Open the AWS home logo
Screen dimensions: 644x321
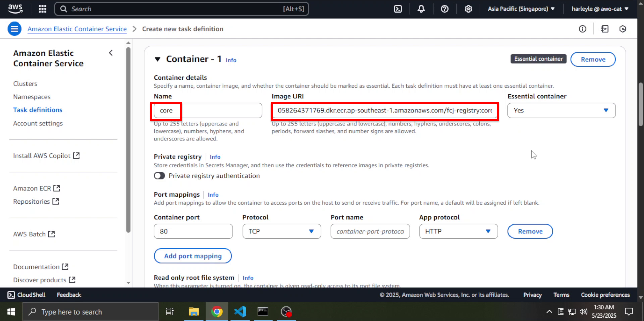click(x=15, y=9)
